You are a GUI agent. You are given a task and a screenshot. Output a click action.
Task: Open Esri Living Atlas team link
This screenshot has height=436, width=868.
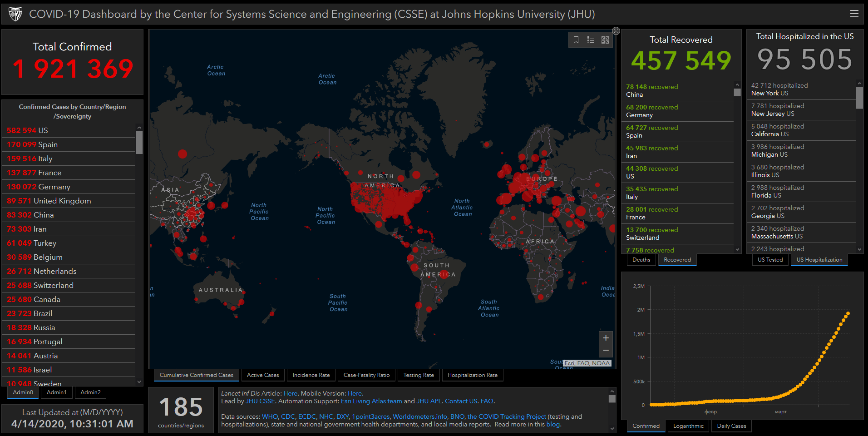pos(371,401)
